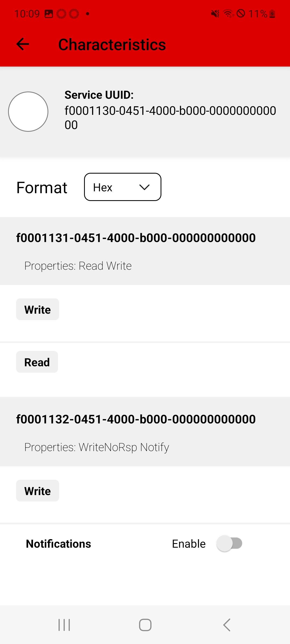
Task: Select the f0001132 characteristic UUID header
Action: [x=136, y=419]
